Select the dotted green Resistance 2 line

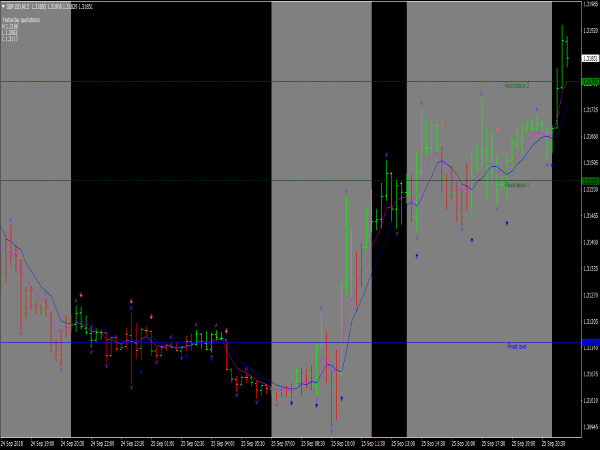(x=300, y=80)
